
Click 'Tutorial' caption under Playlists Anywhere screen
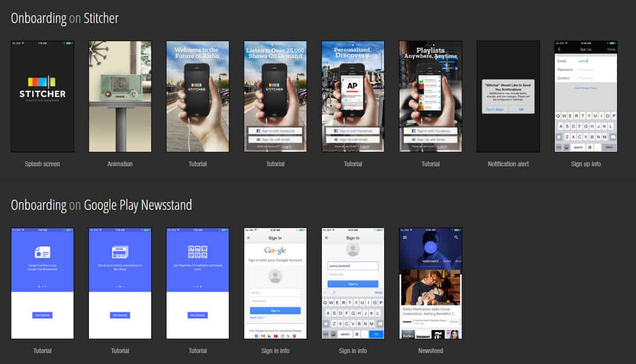pos(431,164)
